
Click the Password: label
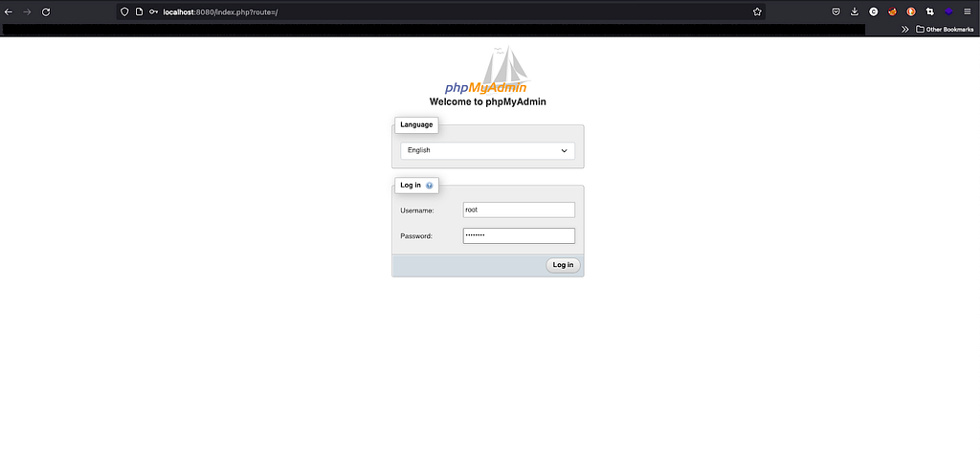coord(416,236)
